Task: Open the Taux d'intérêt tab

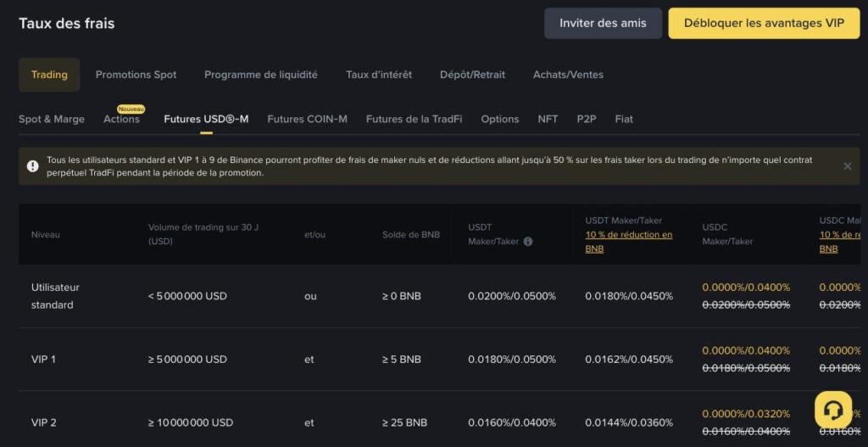Action: [x=379, y=75]
